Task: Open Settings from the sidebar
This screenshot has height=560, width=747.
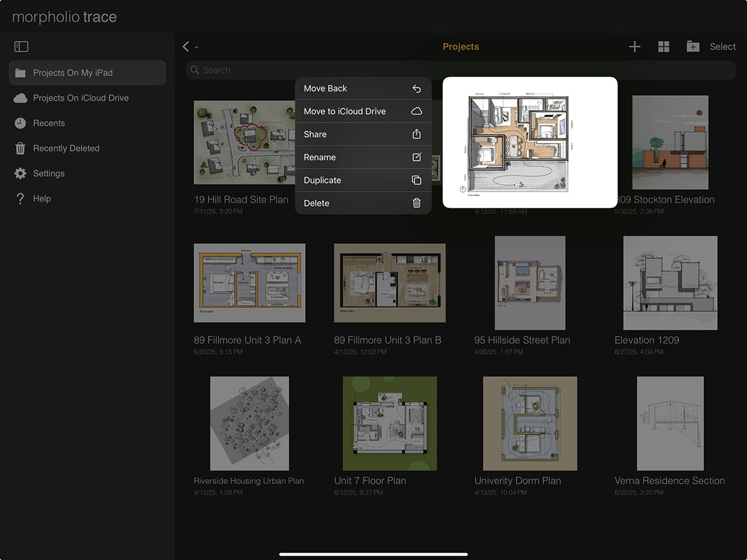Action: click(x=49, y=174)
